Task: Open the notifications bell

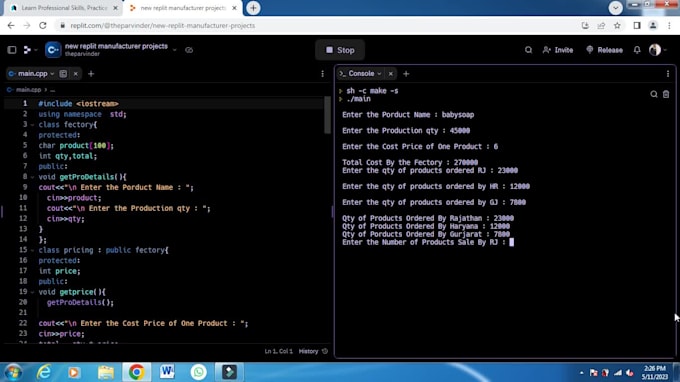Action: pos(637,50)
